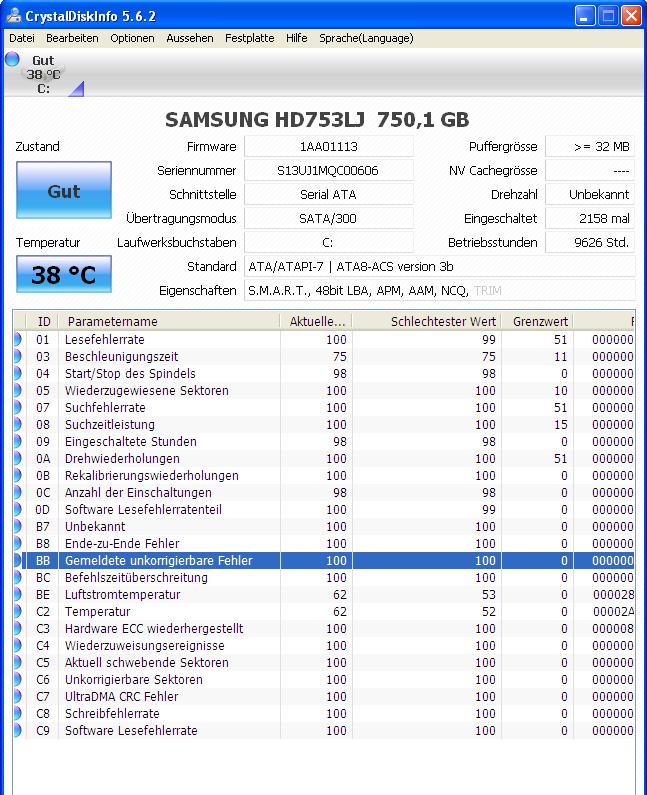The image size is (647, 795).
Task: Click the Laufwerksbuchstaben field C:
Action: (329, 242)
